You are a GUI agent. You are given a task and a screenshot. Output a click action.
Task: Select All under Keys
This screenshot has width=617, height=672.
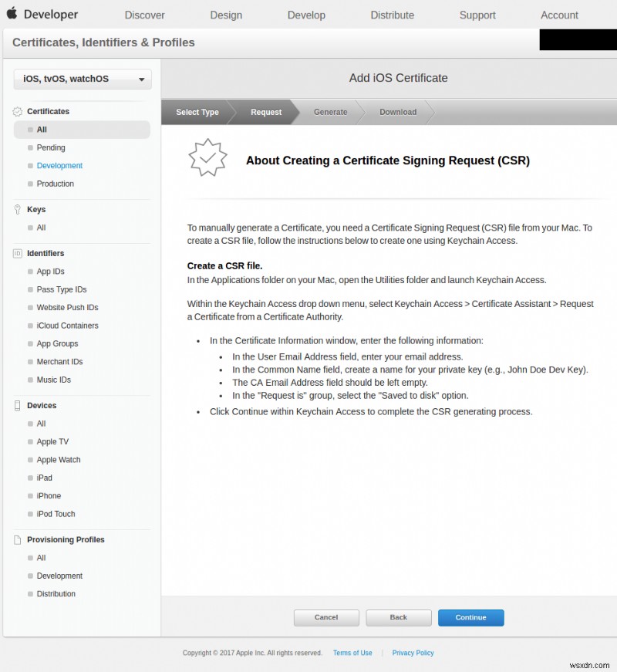41,228
